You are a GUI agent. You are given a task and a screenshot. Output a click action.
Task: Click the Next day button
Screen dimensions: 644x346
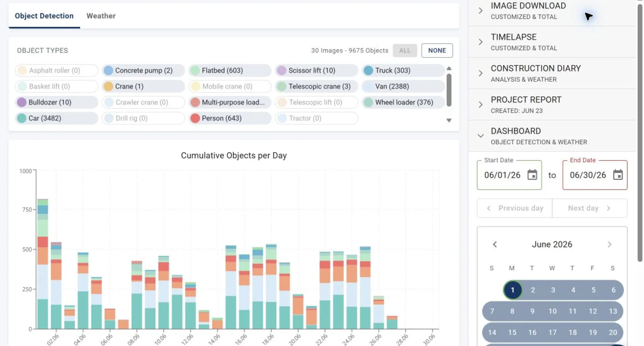[590, 208]
